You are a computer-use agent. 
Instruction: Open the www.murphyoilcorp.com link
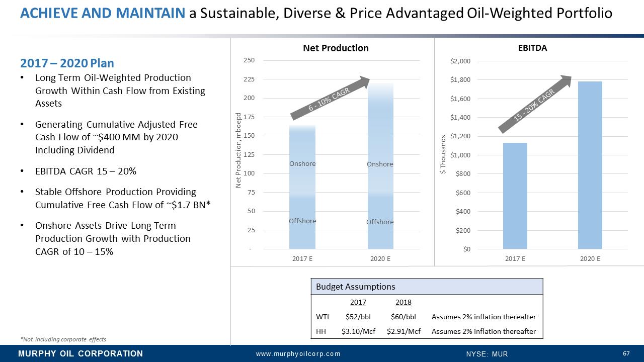298,354
